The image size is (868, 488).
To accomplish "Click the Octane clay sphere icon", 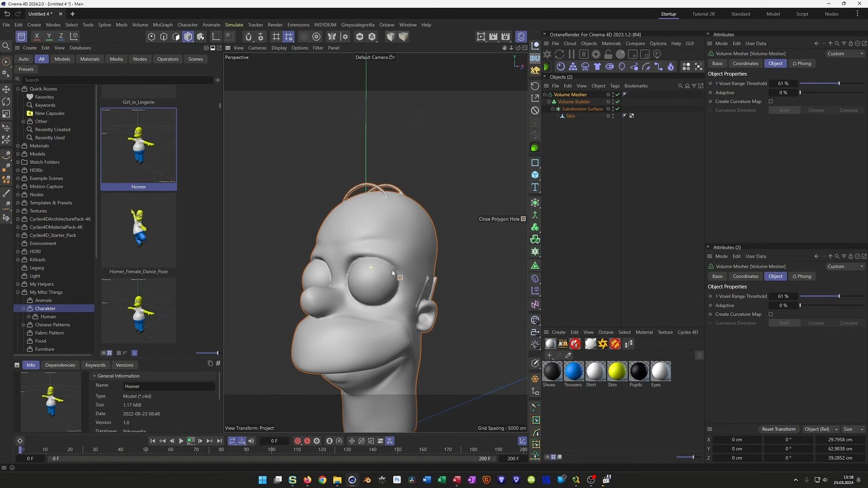I will (x=620, y=54).
